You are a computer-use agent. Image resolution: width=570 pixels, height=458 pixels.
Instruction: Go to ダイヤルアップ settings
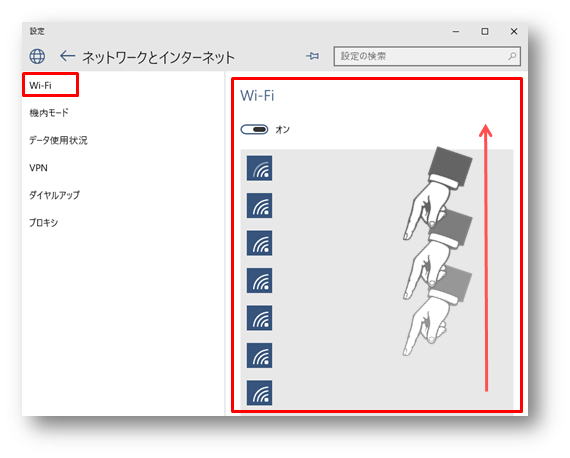pos(54,195)
